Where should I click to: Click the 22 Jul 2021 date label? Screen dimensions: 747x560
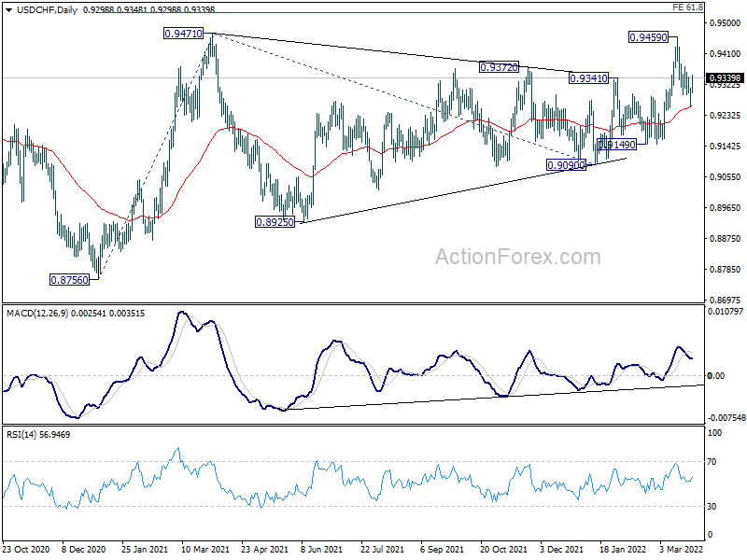382,549
